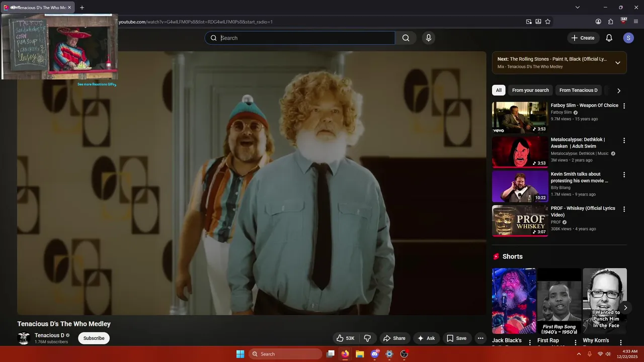The image size is (644, 362).
Task: Click the YouTube search magnifier button
Action: tap(406, 38)
